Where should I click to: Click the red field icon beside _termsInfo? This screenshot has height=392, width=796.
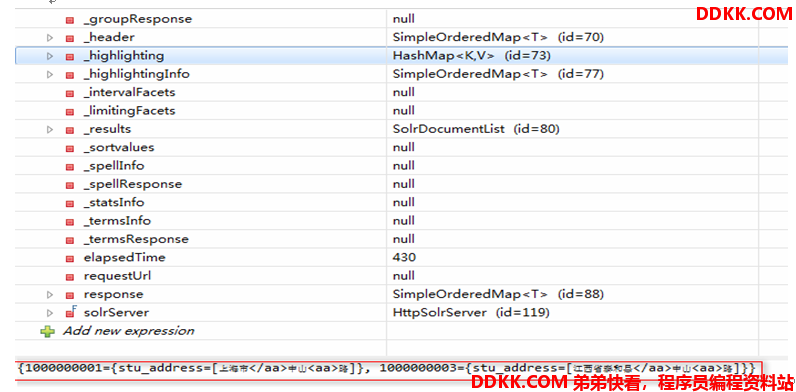click(x=70, y=221)
